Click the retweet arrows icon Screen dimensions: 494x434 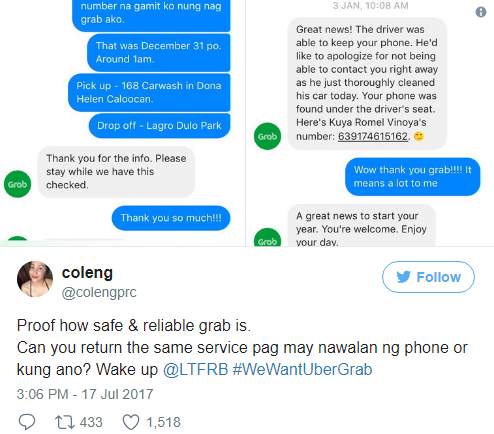click(65, 422)
